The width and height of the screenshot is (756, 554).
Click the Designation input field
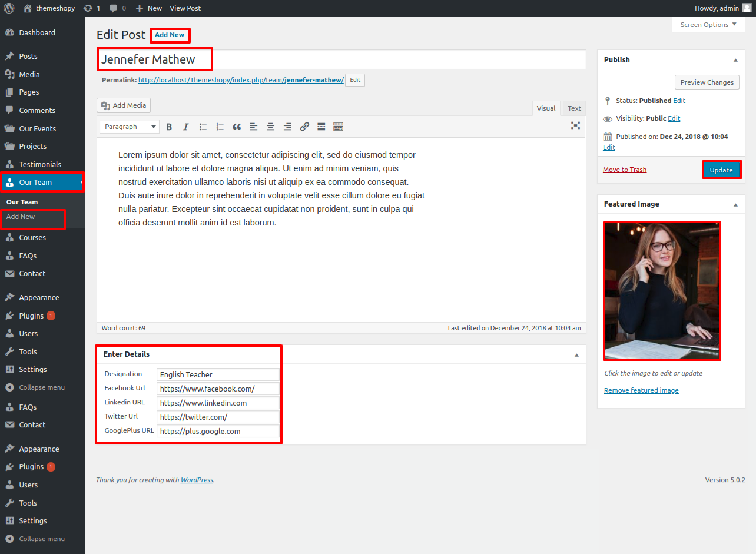pos(218,374)
